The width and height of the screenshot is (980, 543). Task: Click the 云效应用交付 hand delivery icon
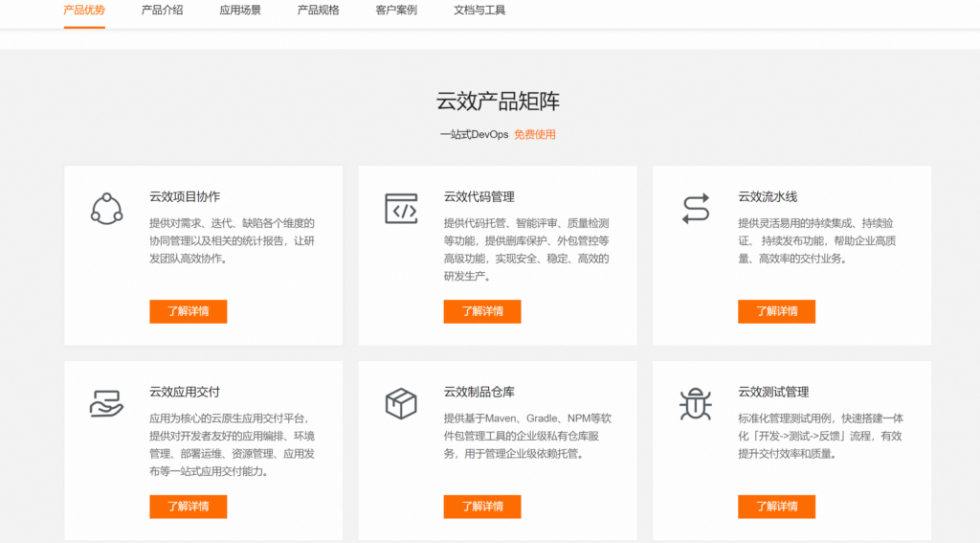pos(106,403)
